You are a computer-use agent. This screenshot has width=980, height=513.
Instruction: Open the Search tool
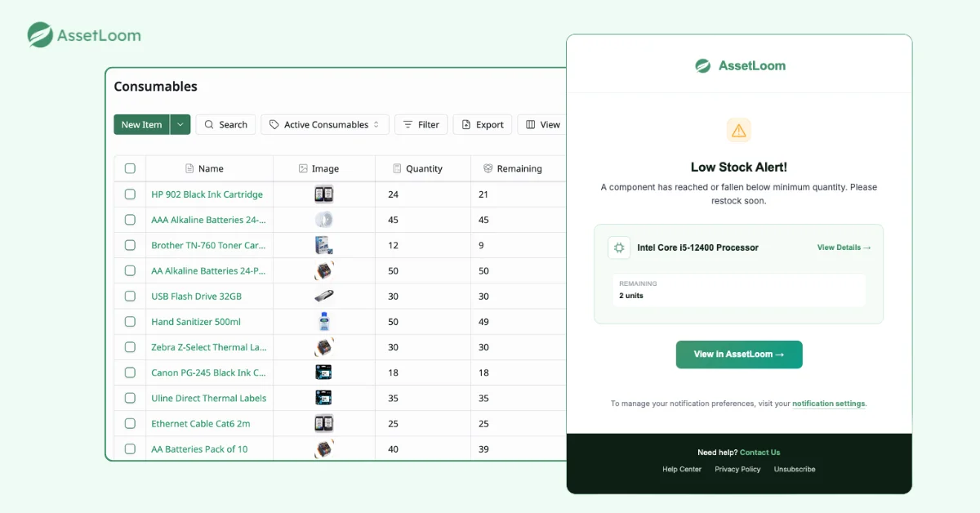(x=225, y=124)
